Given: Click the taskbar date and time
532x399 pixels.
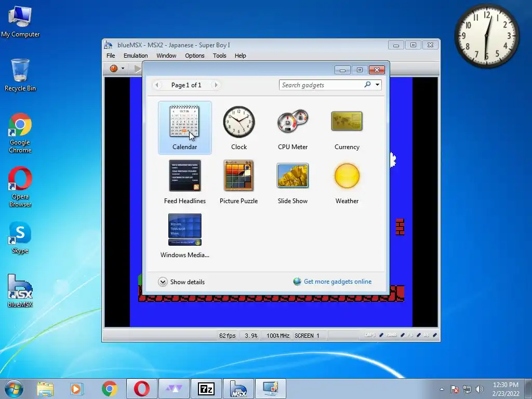Looking at the screenshot, I should click(x=506, y=389).
